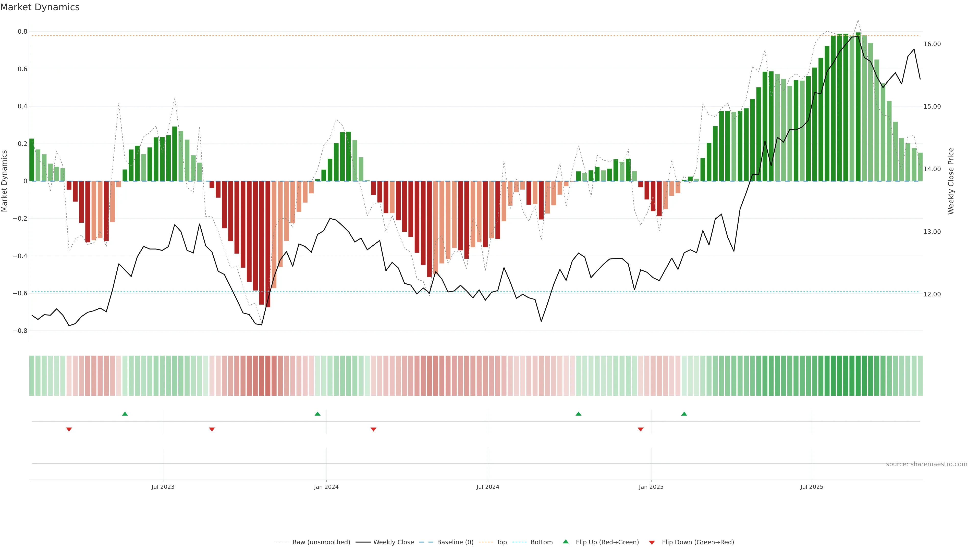Click Flip Down marker just before Jan 2025
Screen dimensions: 980x551
coord(641,429)
